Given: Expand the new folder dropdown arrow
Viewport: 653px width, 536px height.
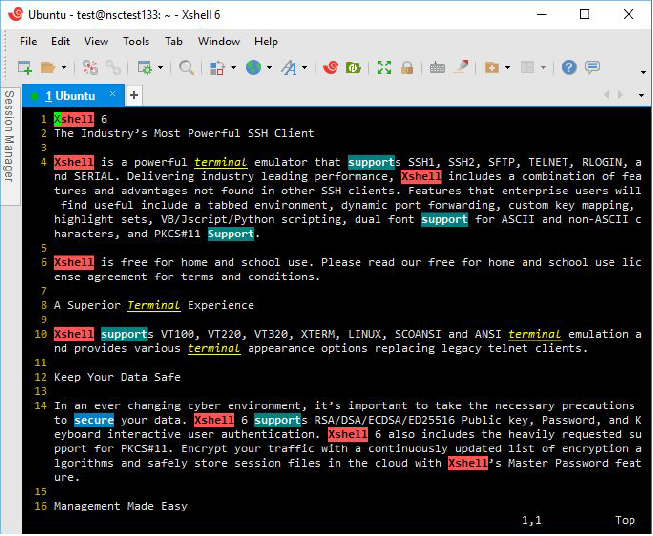Looking at the screenshot, I should click(x=508, y=67).
